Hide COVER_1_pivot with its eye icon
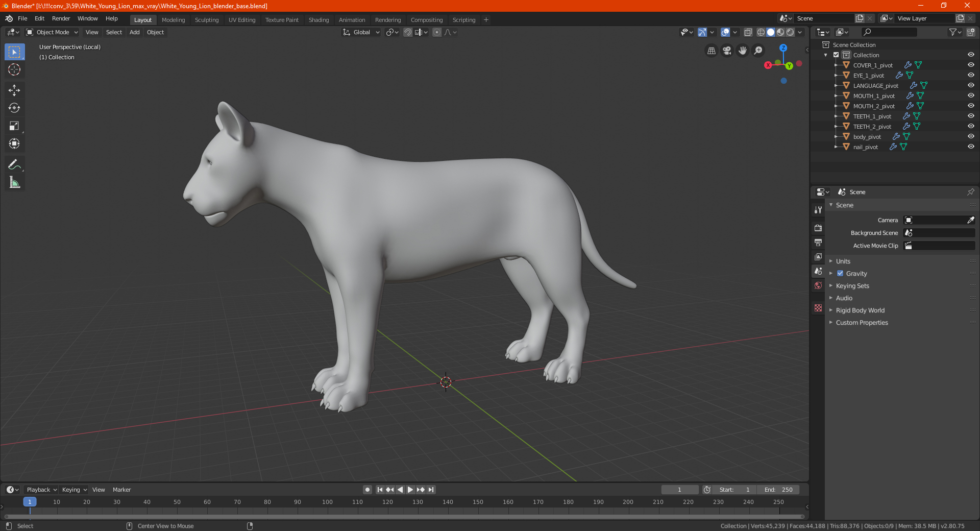Image resolution: width=980 pixels, height=531 pixels. point(971,65)
